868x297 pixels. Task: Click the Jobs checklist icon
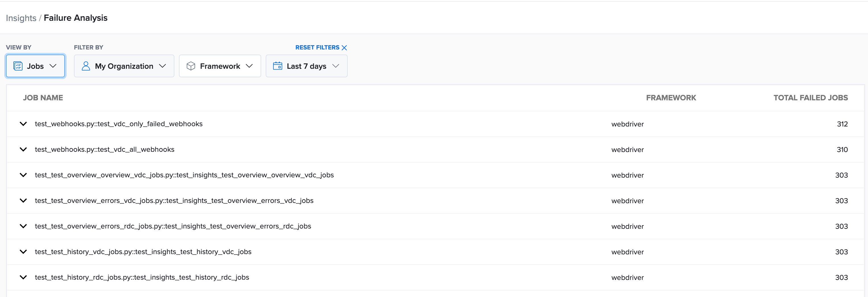tap(18, 66)
